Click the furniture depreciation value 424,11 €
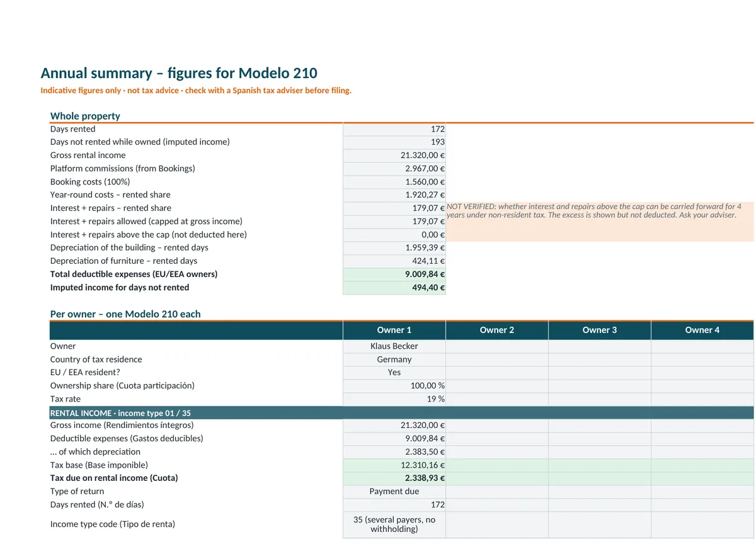Screen dimensions: 756x547 click(394, 261)
